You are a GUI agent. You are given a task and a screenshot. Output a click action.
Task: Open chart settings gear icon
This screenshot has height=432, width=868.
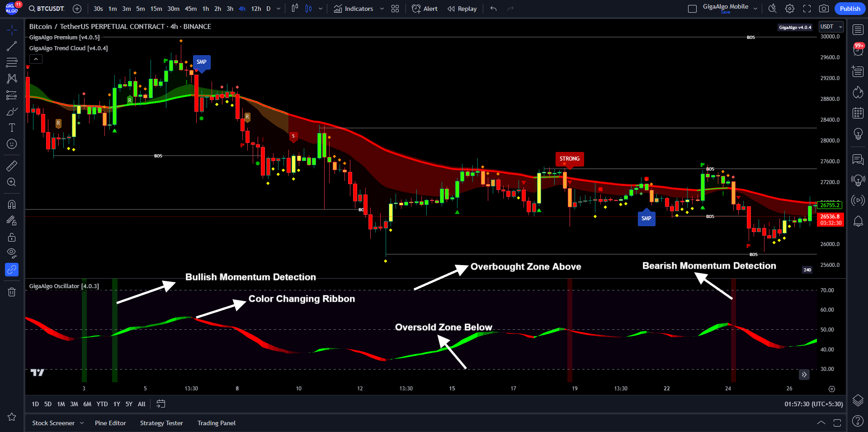789,9
